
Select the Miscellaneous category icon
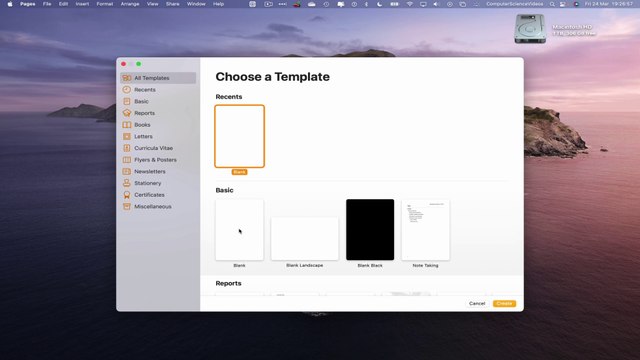127,207
